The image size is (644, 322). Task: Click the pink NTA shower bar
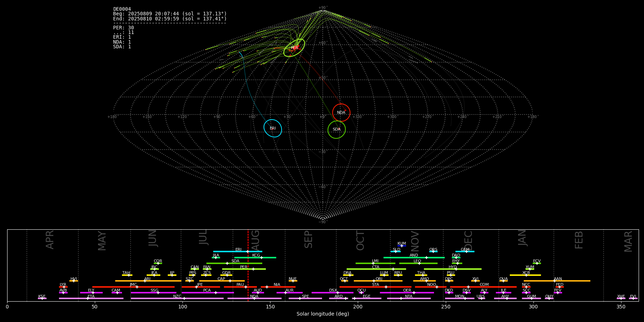coord(409,298)
